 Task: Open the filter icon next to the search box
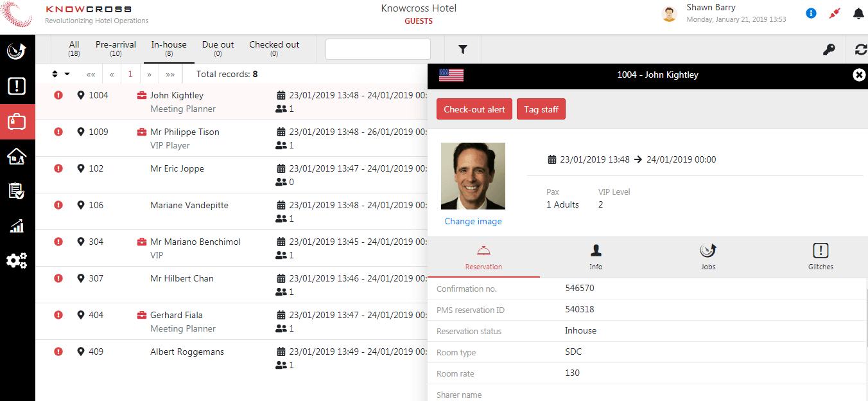(462, 49)
